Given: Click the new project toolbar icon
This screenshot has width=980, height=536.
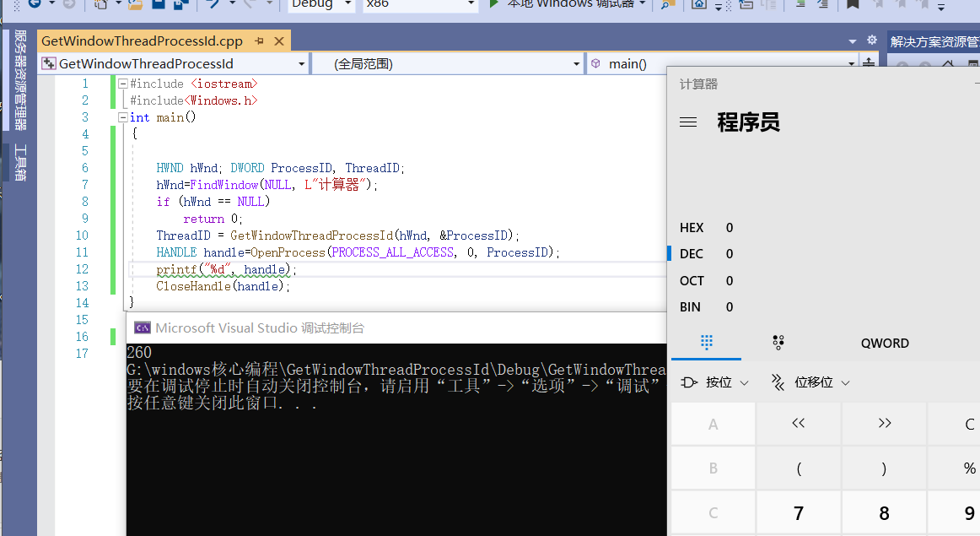Looking at the screenshot, I should click(x=100, y=3).
